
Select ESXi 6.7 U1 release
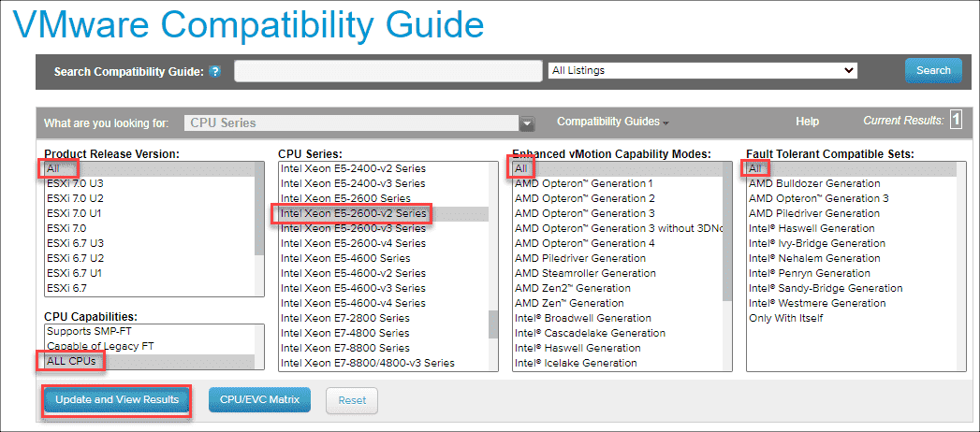tap(150, 273)
